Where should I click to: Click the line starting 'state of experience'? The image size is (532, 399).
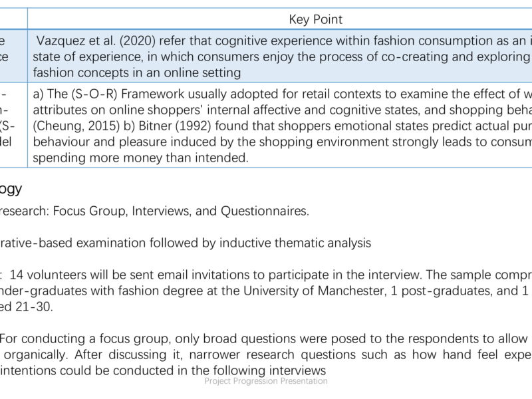click(282, 57)
